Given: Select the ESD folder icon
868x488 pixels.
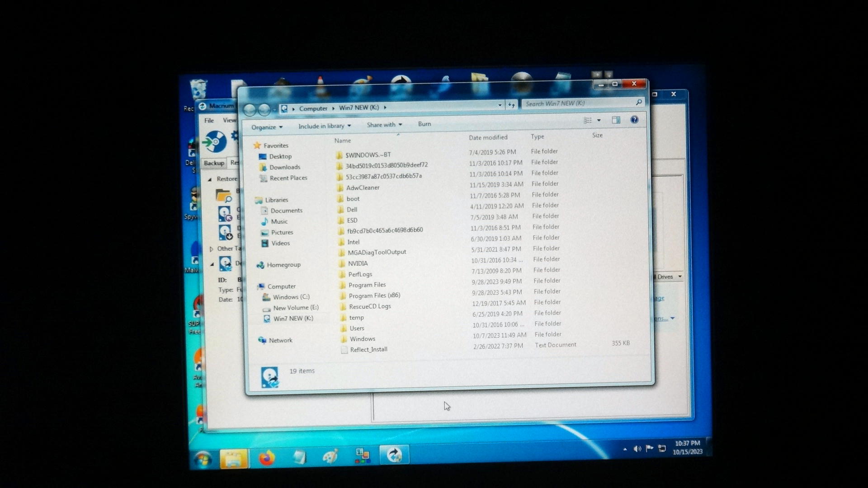Looking at the screenshot, I should 341,221.
